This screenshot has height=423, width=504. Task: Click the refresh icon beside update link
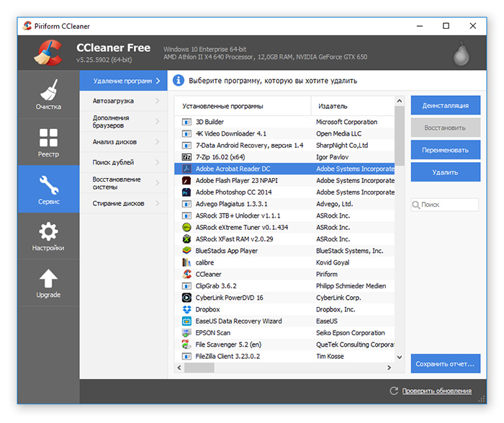pos(394,391)
